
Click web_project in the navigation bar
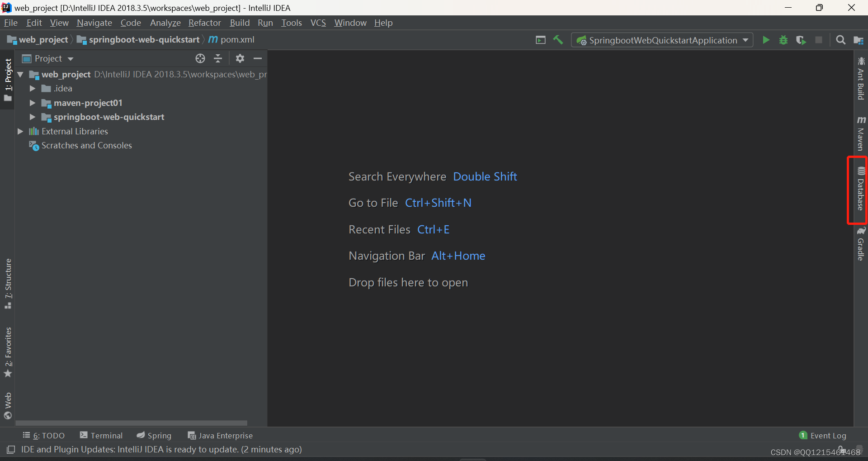[x=38, y=40]
